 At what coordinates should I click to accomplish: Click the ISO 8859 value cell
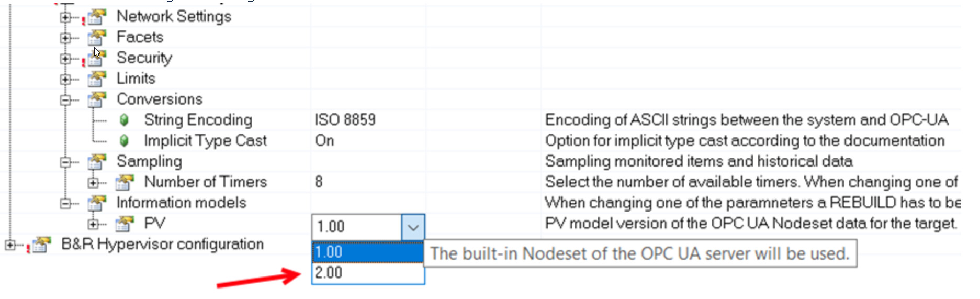(x=345, y=120)
